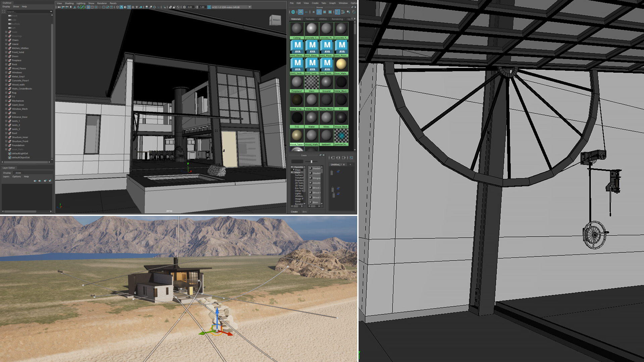Click the rearrange graph icon in work area

coord(351,158)
